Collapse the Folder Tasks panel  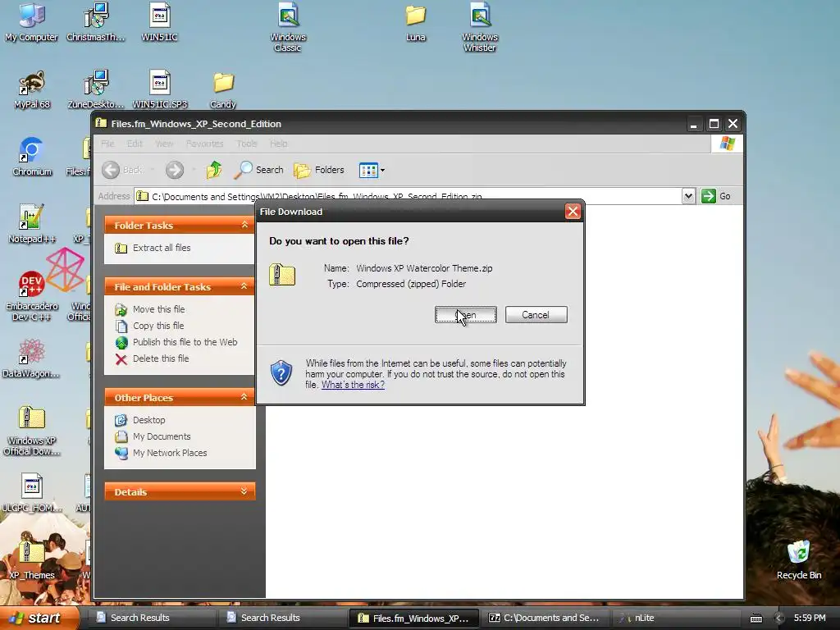pyautogui.click(x=244, y=225)
